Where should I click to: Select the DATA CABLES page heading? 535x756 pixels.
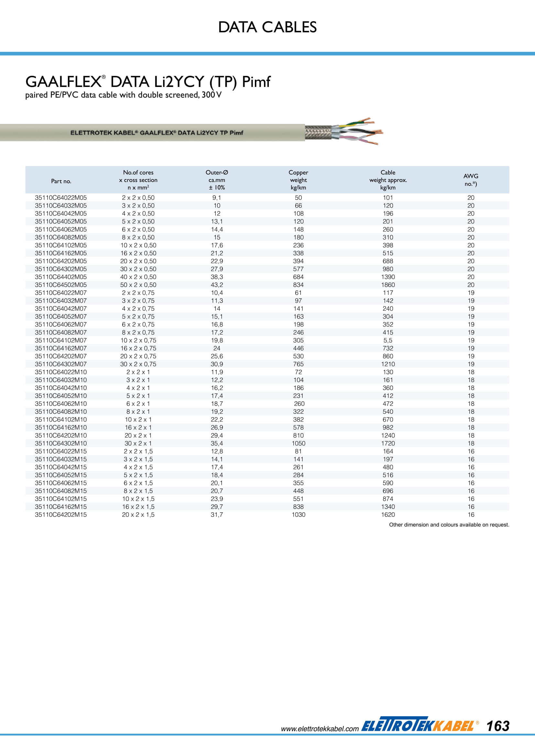coord(267,27)
